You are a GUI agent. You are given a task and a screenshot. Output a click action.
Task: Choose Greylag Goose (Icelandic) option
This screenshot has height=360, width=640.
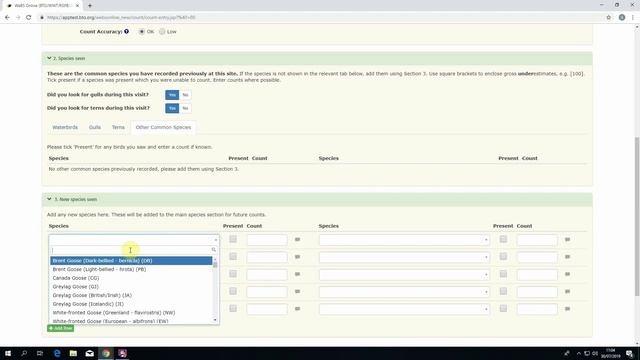click(131, 304)
